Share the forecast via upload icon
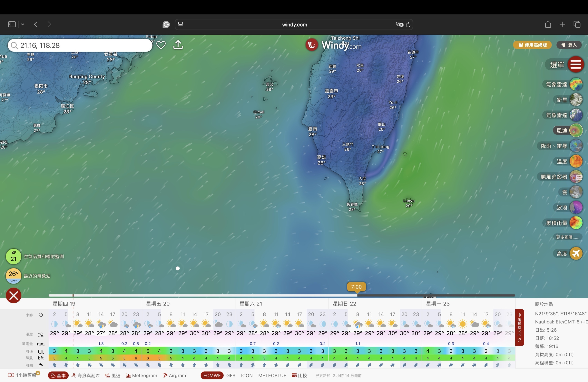Screen dimensions: 588x382 pyautogui.click(x=178, y=45)
